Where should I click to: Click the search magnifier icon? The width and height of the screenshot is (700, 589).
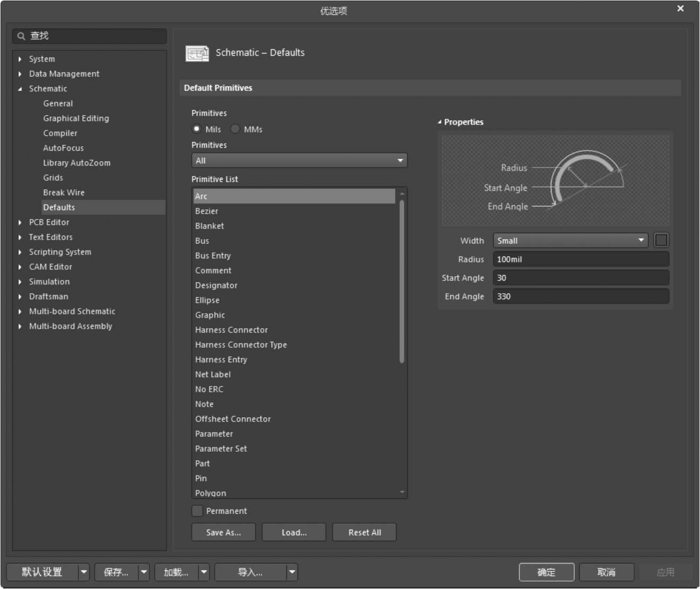(21, 36)
